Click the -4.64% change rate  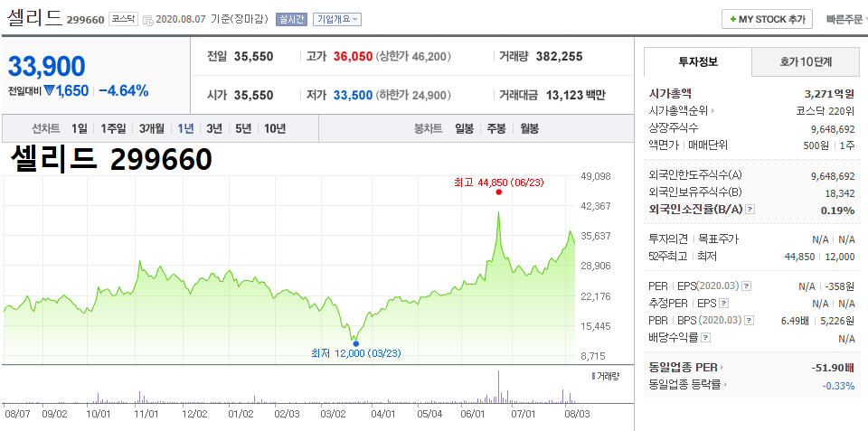click(x=124, y=90)
